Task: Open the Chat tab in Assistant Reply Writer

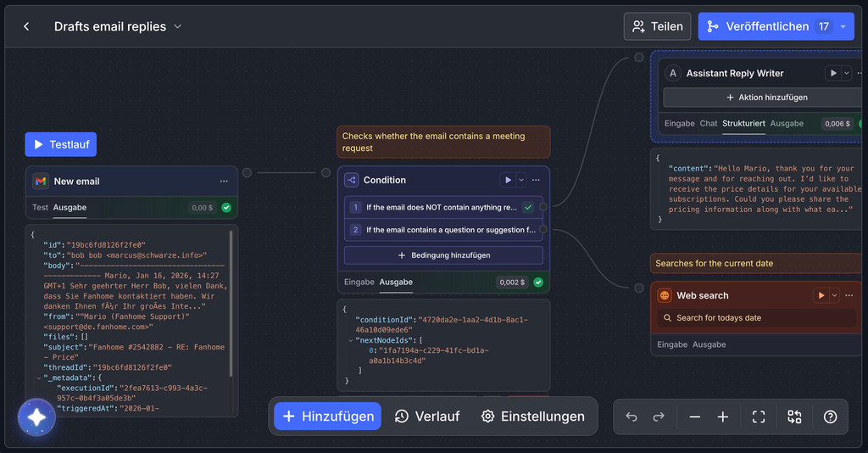Action: pyautogui.click(x=709, y=123)
